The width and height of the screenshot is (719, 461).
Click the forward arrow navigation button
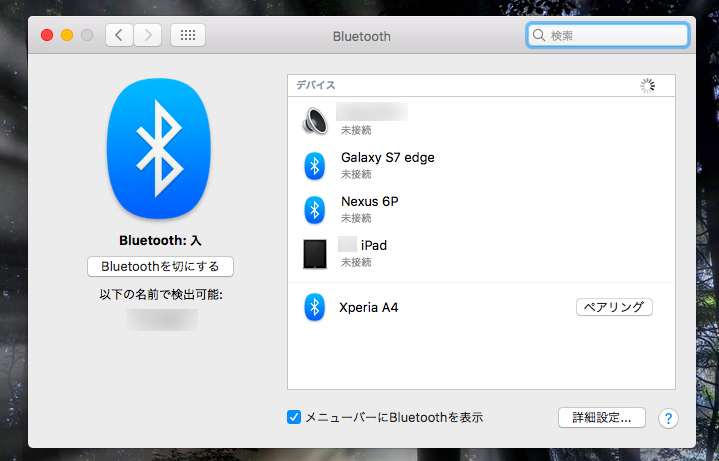148,35
